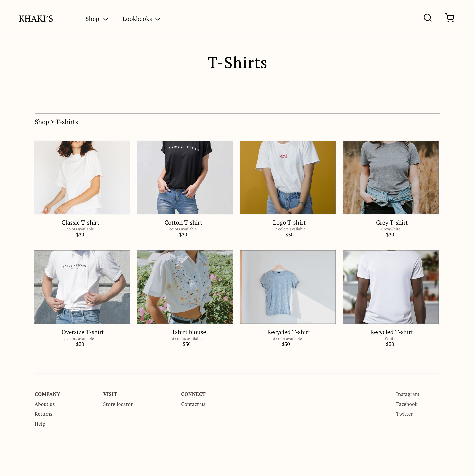The image size is (475, 476).
Task: Open the Classic T-shirt product photo
Action: pos(82,177)
